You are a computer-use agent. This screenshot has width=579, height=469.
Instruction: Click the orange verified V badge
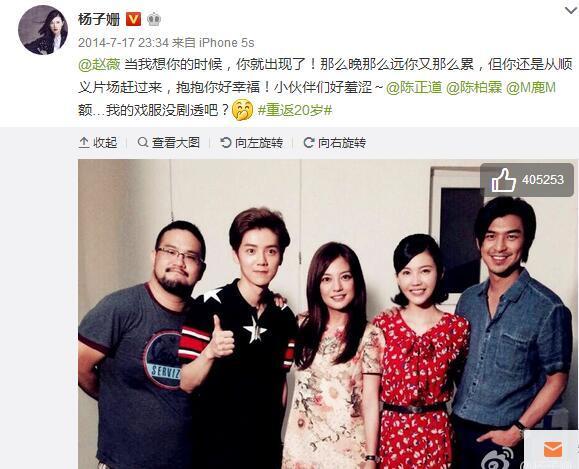click(x=133, y=19)
